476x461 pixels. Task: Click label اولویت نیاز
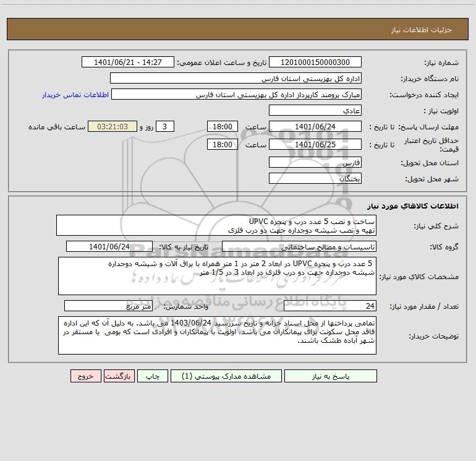click(x=441, y=111)
